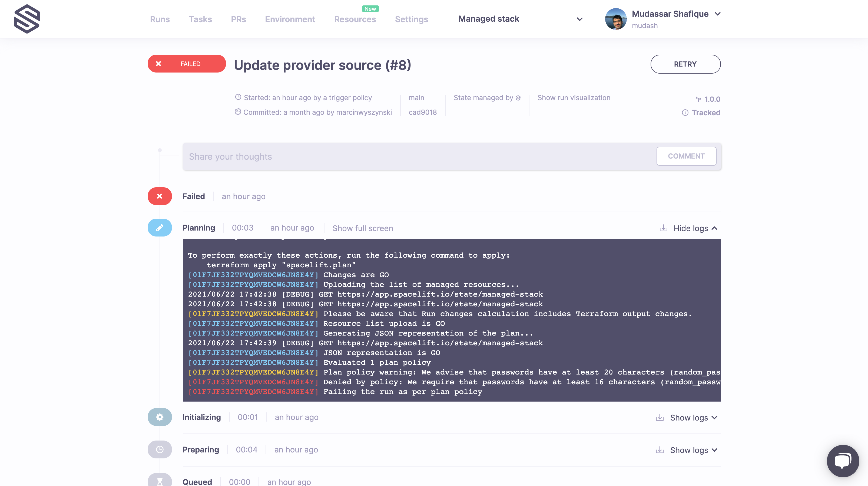This screenshot has height=486, width=868.
Task: Click the Tracked info icon
Action: (685, 113)
